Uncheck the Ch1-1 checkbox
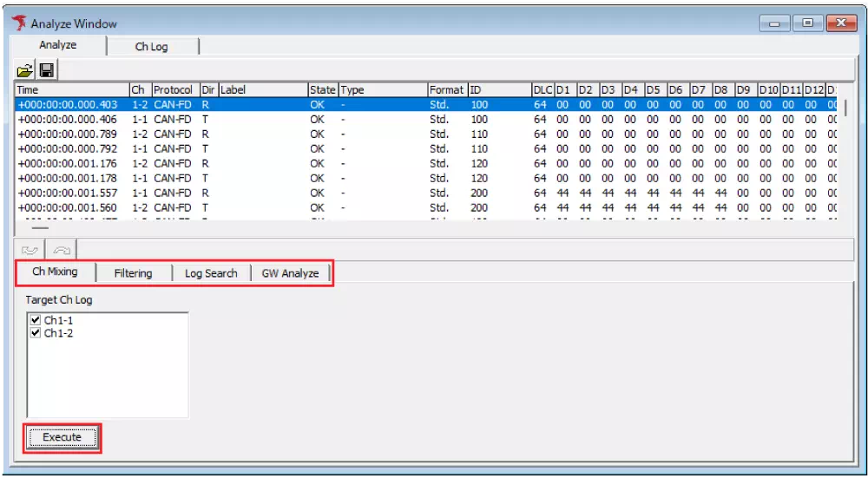The height and width of the screenshot is (478, 868). [x=36, y=320]
